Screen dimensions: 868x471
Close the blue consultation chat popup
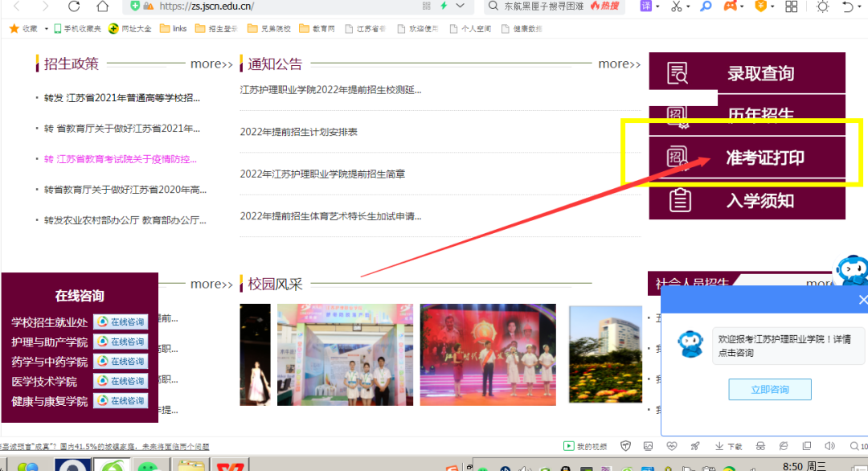point(862,300)
